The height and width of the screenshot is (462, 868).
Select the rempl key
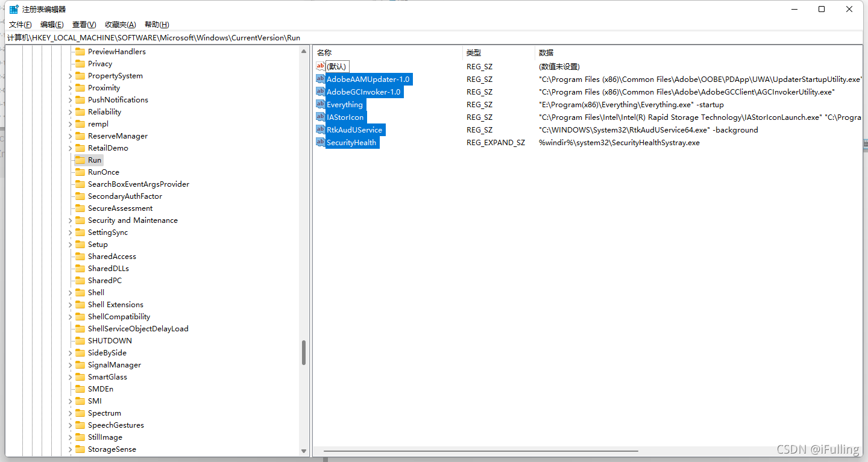[98, 123]
